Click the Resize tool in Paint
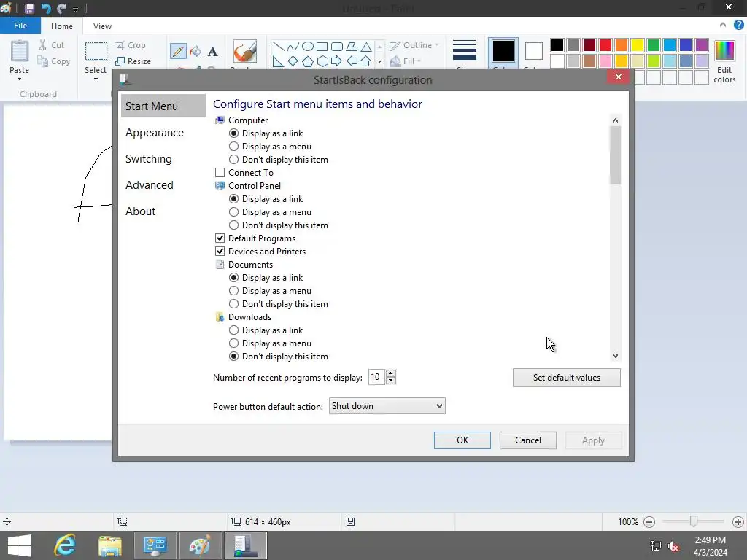Screen dimensions: 747x560 [133, 61]
